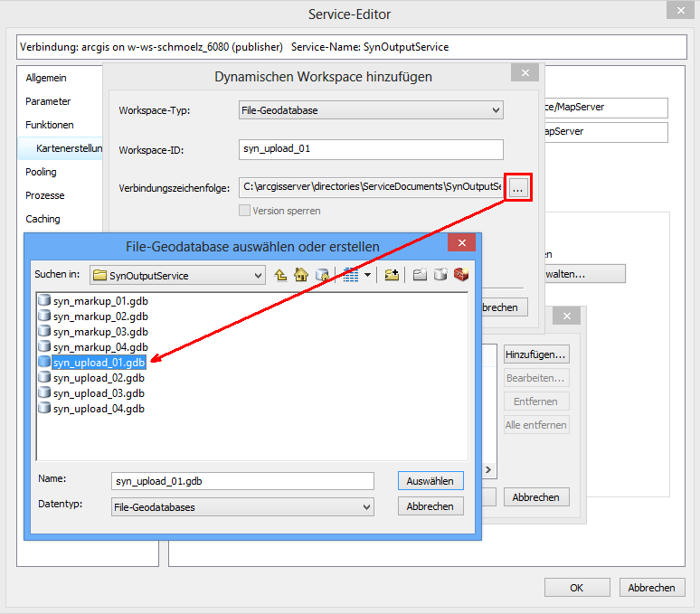The width and height of the screenshot is (700, 614).
Task: Click Abbrechen at Service-Editor bottom
Action: coord(652,588)
